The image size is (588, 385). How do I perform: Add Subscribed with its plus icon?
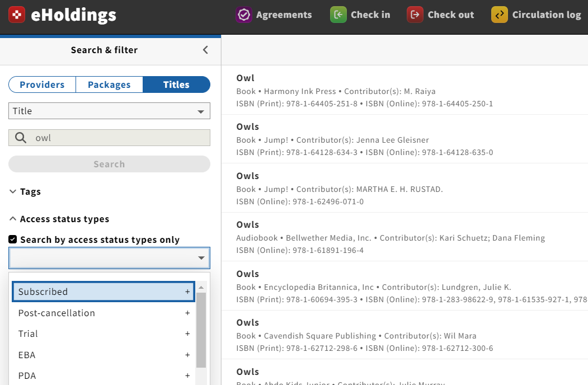point(187,292)
